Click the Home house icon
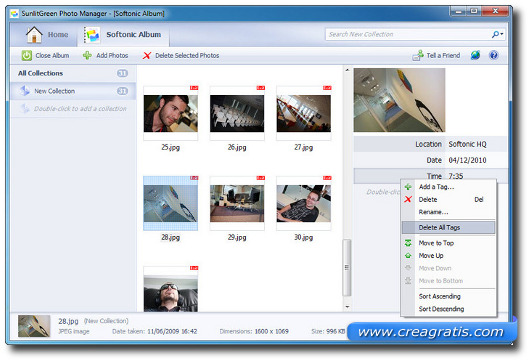Viewport: 530px width, 362px height. point(34,35)
